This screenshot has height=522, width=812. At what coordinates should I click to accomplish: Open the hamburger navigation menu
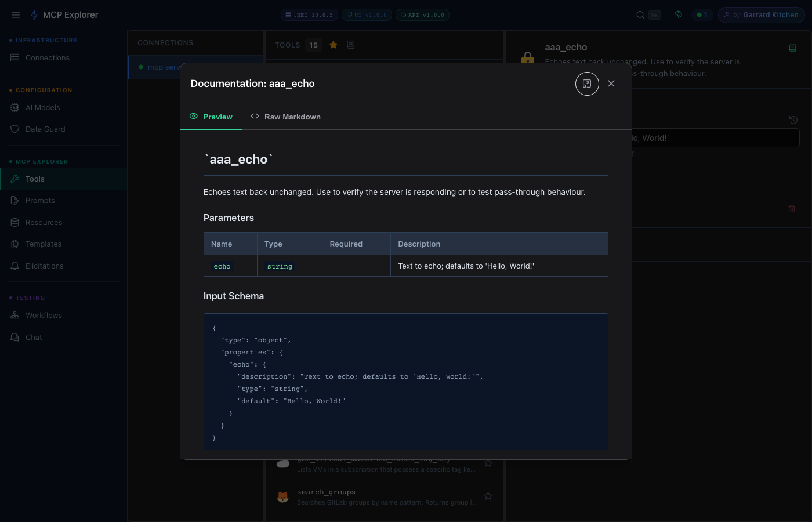click(16, 14)
